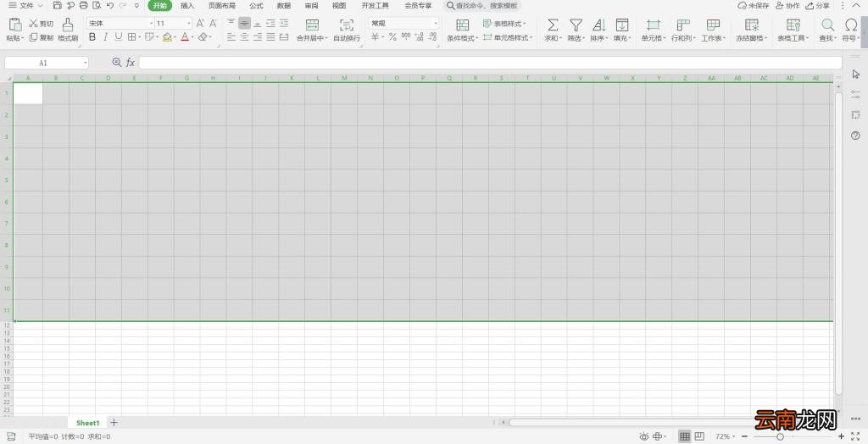Toggle eye protection mode in status bar

point(644,436)
